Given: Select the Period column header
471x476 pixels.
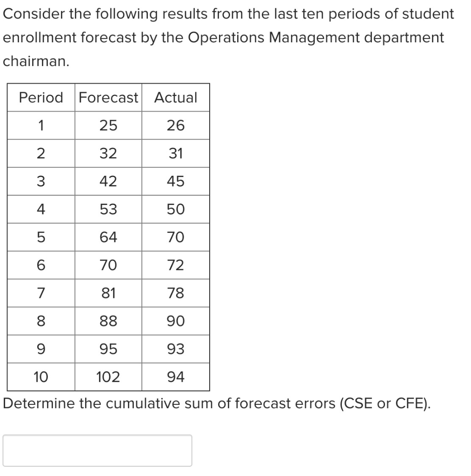Looking at the screenshot, I should click(40, 98).
